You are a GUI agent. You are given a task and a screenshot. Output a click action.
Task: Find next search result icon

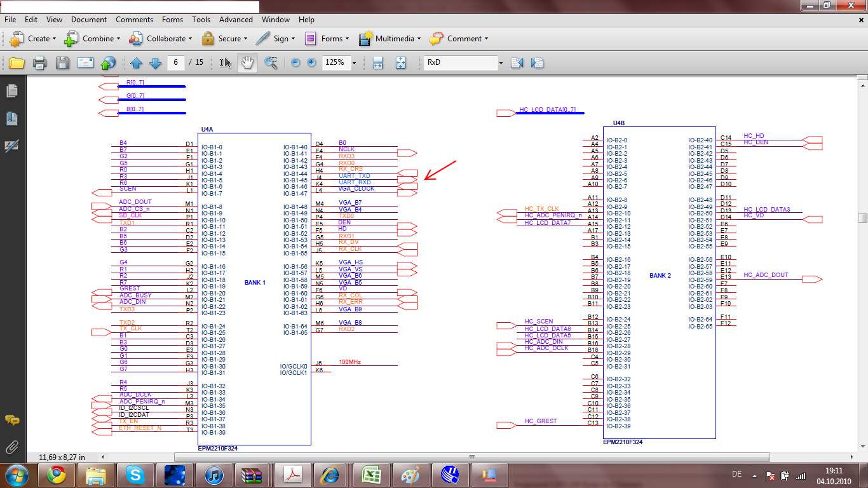coord(537,62)
